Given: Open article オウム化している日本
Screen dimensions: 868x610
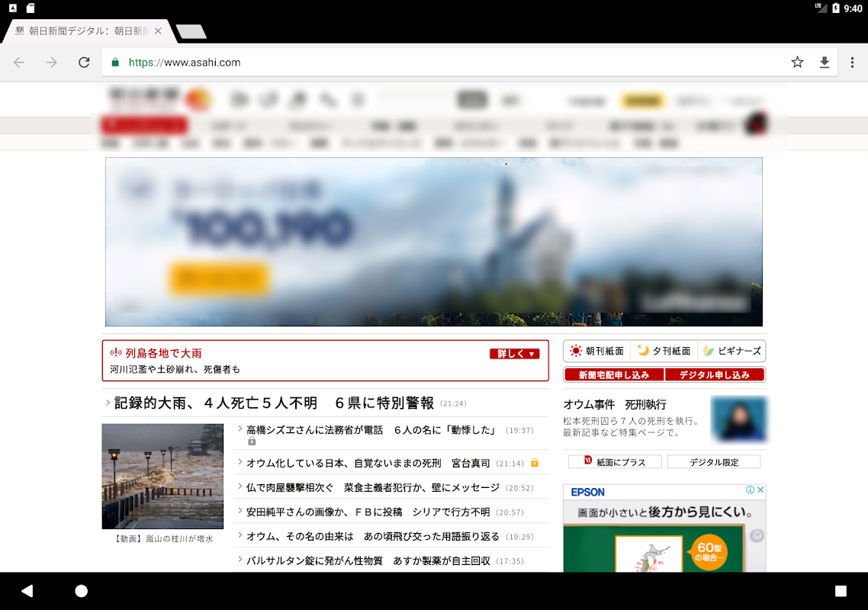Looking at the screenshot, I should click(368, 464).
